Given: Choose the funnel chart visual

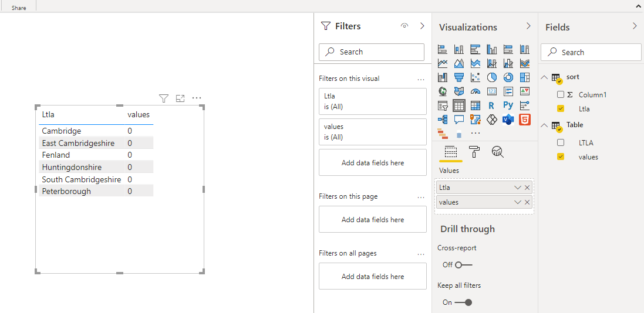Looking at the screenshot, I should point(458,77).
